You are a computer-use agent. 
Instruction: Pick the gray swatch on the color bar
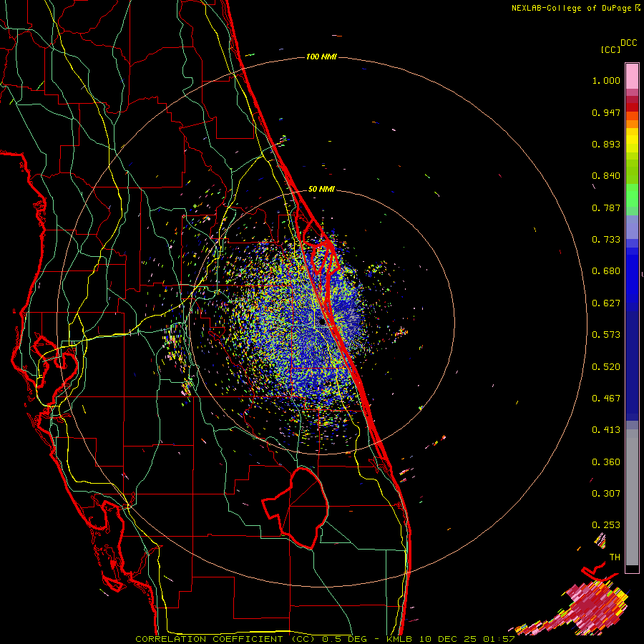pyautogui.click(x=632, y=497)
